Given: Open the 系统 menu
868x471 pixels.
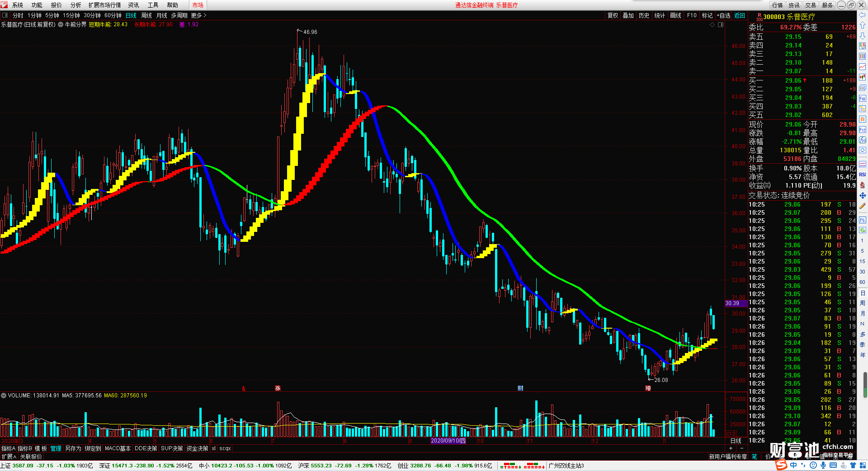Looking at the screenshot, I should [x=18, y=5].
